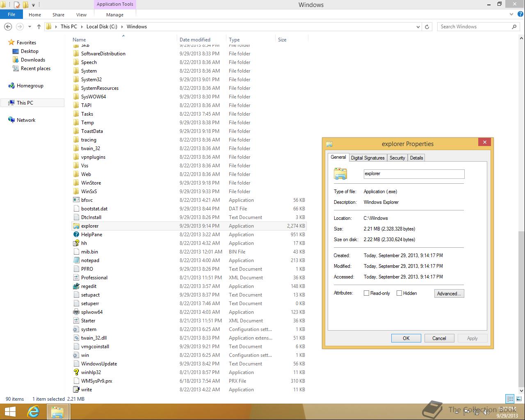525x420 pixels.
Task: Select Network in navigation pane
Action: coord(26,120)
